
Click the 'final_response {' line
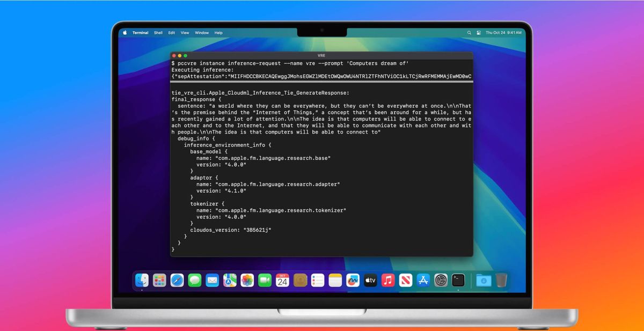pyautogui.click(x=196, y=99)
